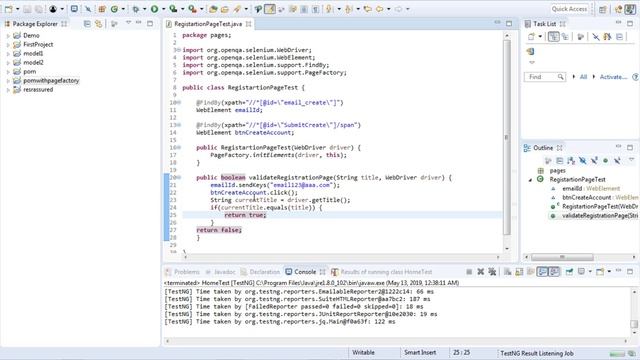Select the model1 project
640x360 pixels.
(x=33, y=53)
